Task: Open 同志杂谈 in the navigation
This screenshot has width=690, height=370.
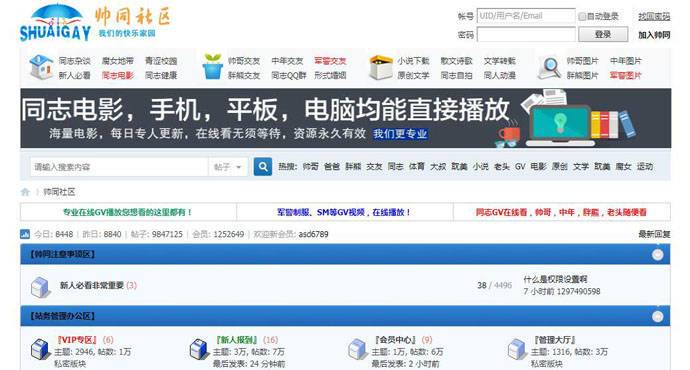Action: 74,61
